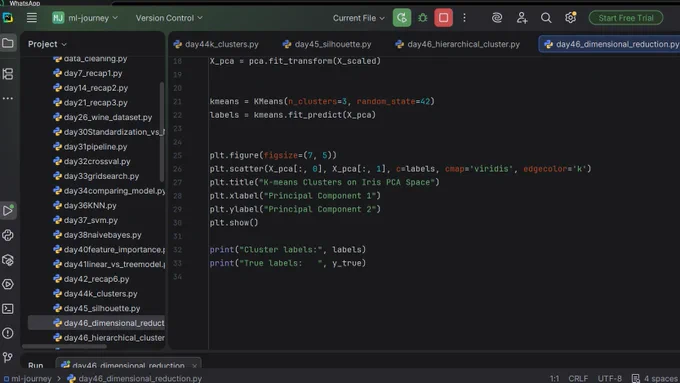Open more run actions menu

pyautogui.click(x=464, y=18)
